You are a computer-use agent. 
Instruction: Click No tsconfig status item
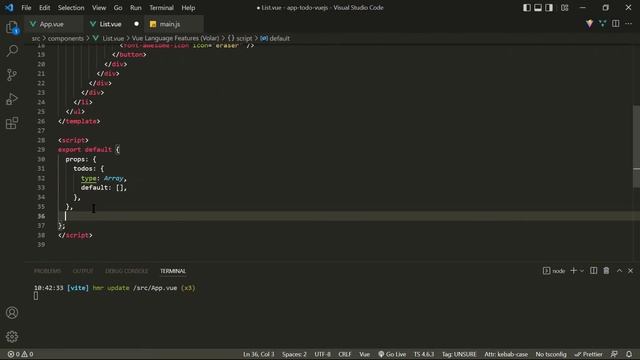[x=551, y=354]
